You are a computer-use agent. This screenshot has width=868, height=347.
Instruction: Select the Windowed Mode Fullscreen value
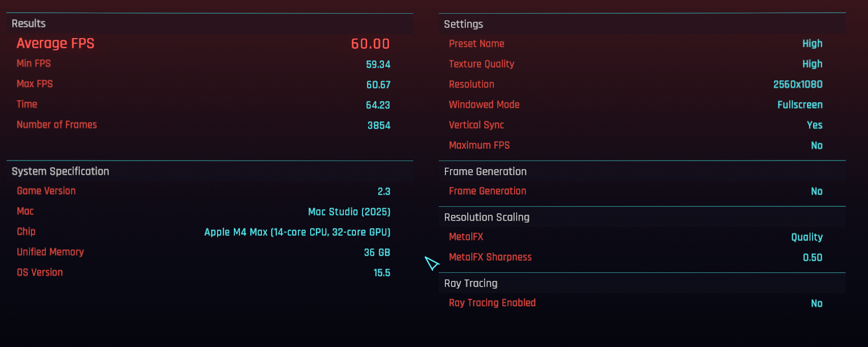click(x=800, y=105)
